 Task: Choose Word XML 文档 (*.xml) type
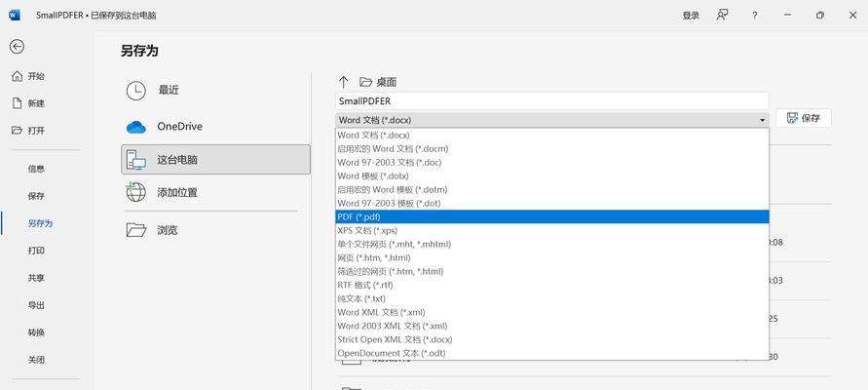tap(552, 312)
